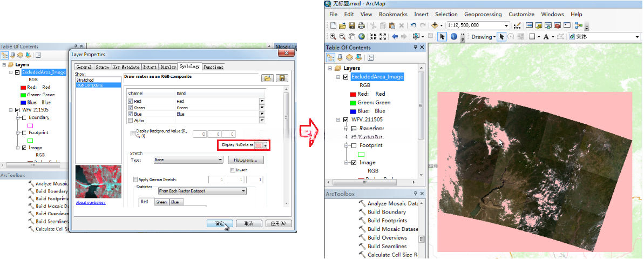Switch to the Functions tab in Layer Properties
Viewport: 644px width, 259px height.
pos(214,67)
